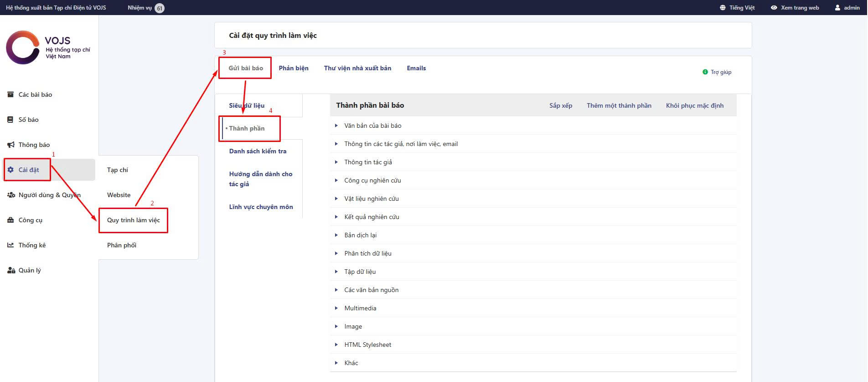The image size is (868, 382).
Task: Open the Nhiệm vụ task counter badge
Action: [160, 8]
